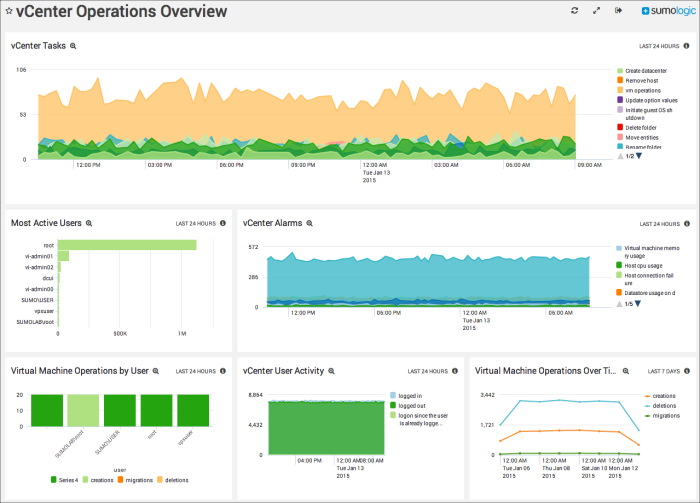Screen dimensions: 700x503
Task: Click 'Last 24 Hours' on Most Active Users
Action: point(196,224)
